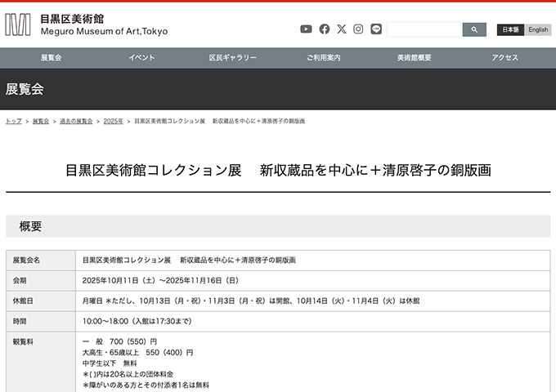The width and height of the screenshot is (556, 392).
Task: Click the 展覧会 breadcrumb link
Action: coord(41,121)
